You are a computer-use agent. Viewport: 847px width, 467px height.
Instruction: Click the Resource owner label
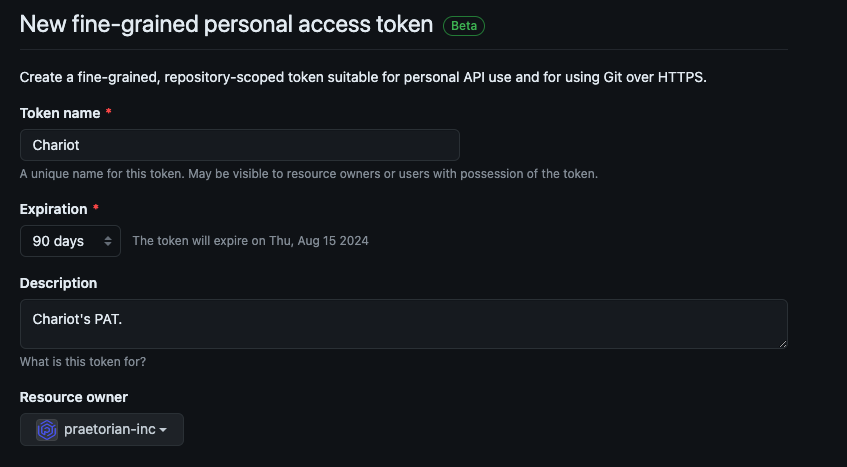(x=73, y=397)
